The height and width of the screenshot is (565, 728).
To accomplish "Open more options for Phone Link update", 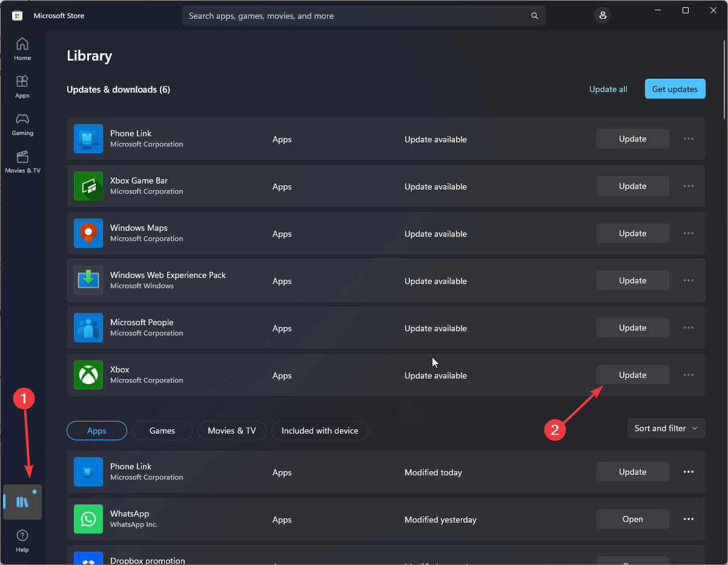I will [x=689, y=139].
